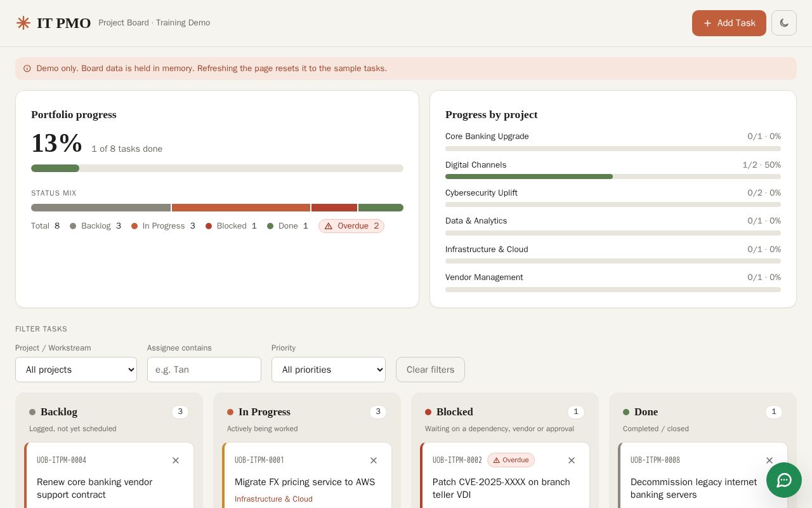Click Data & Analytics in Progress by project

click(476, 221)
